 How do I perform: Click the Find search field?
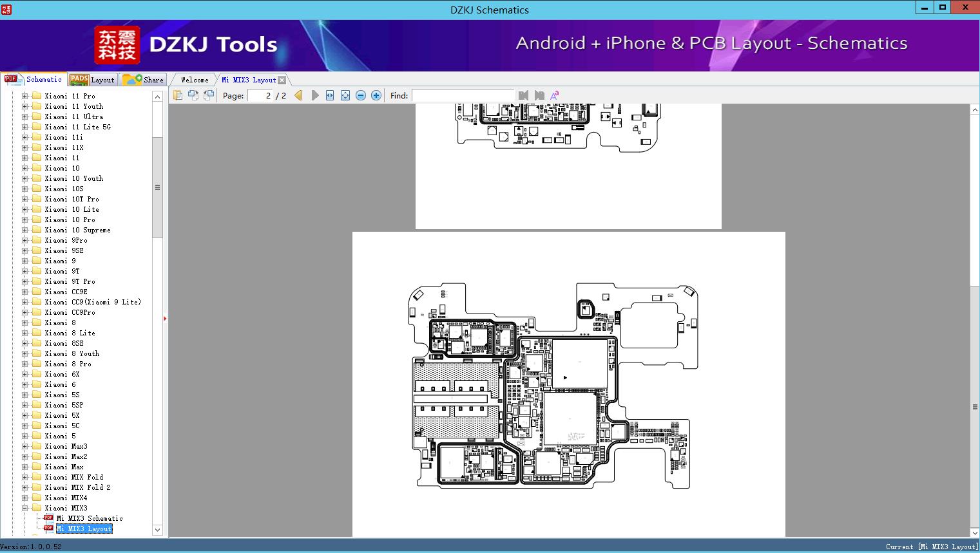click(463, 95)
